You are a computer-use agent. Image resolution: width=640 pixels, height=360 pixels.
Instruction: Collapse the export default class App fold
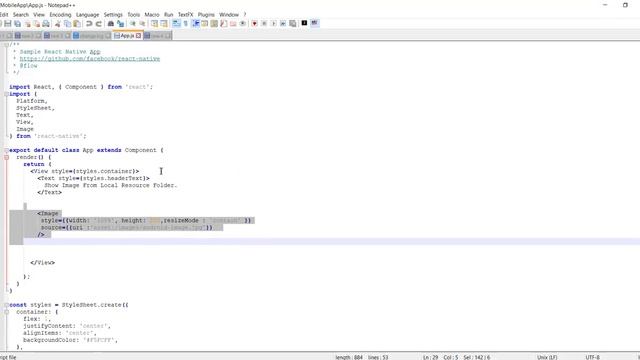tap(6, 150)
